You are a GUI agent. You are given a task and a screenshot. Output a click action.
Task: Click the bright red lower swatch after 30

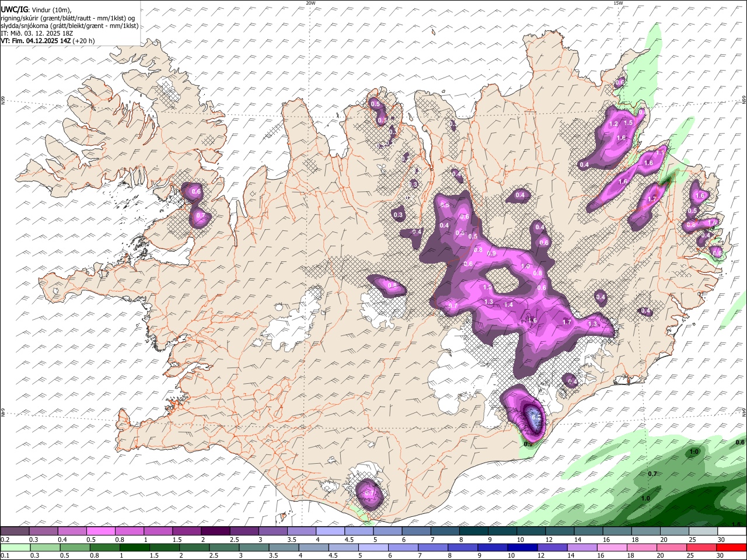(731, 547)
